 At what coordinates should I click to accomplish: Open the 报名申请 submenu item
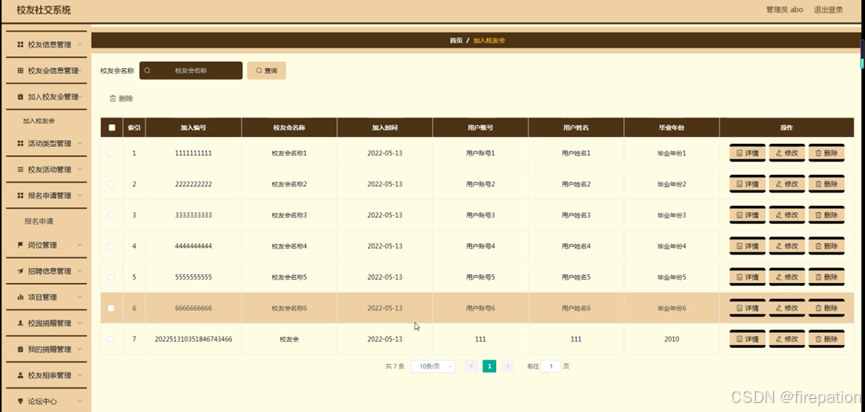point(39,221)
